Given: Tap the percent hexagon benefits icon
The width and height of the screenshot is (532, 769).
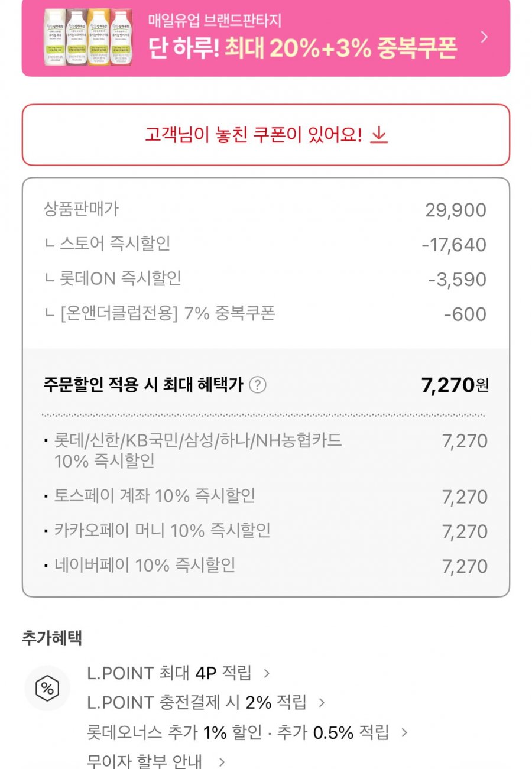Looking at the screenshot, I should click(47, 688).
